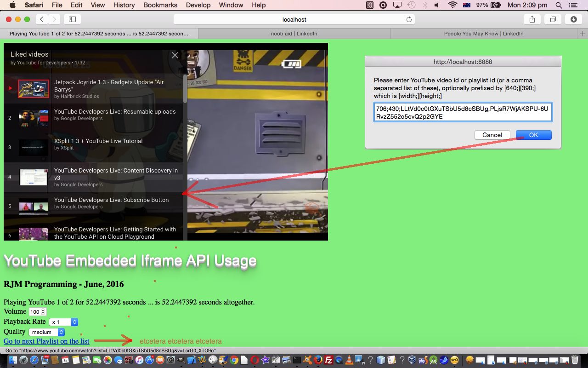Open the Bookmarks menu
The height and width of the screenshot is (368, 588).
pos(160,5)
